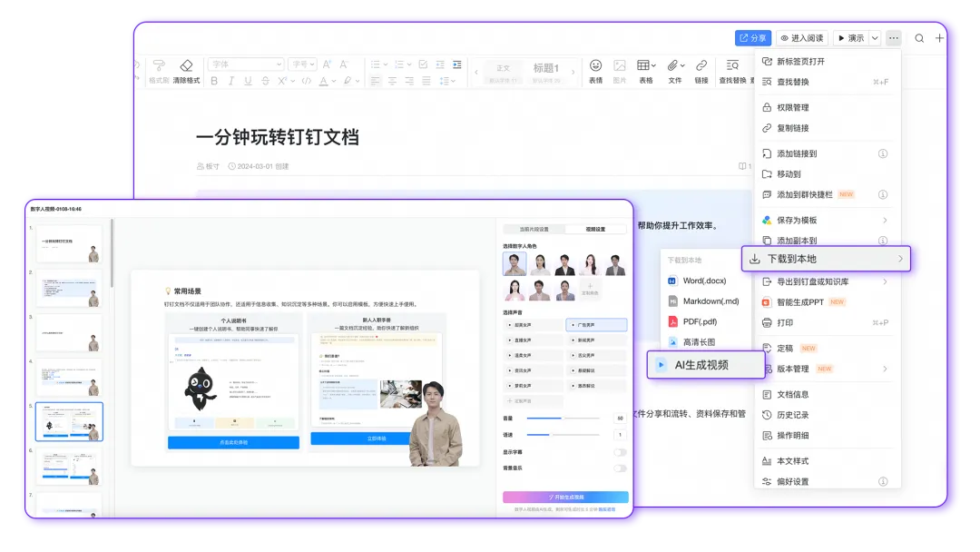
Task: Select the 标题1 heading style
Action: point(545,72)
